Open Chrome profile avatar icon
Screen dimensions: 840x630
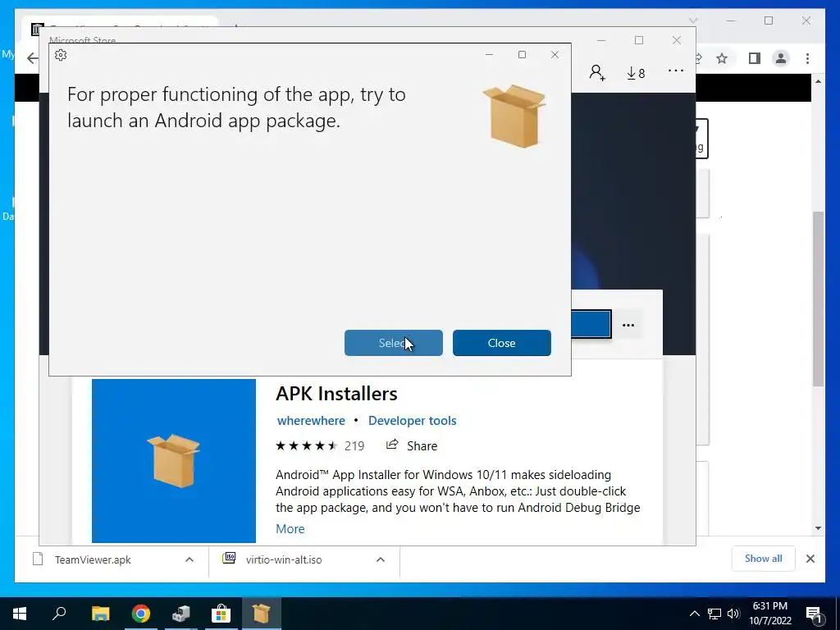[x=781, y=58]
